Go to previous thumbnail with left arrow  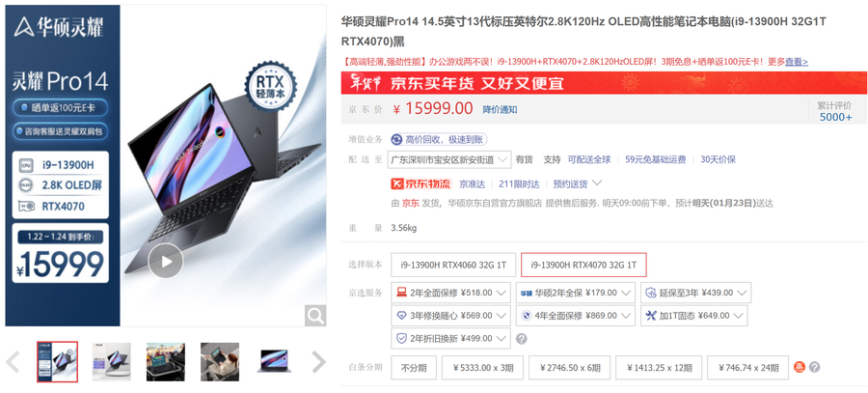[x=13, y=362]
